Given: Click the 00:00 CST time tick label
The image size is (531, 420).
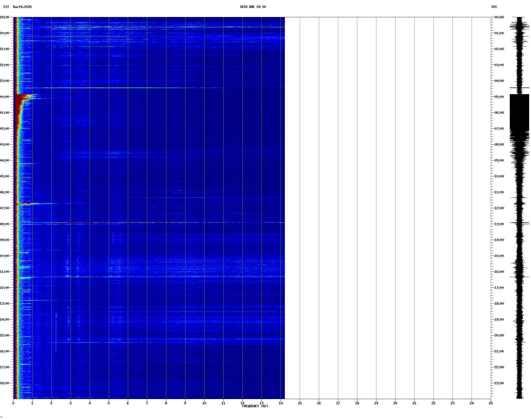Looking at the screenshot, I should click(5, 97).
